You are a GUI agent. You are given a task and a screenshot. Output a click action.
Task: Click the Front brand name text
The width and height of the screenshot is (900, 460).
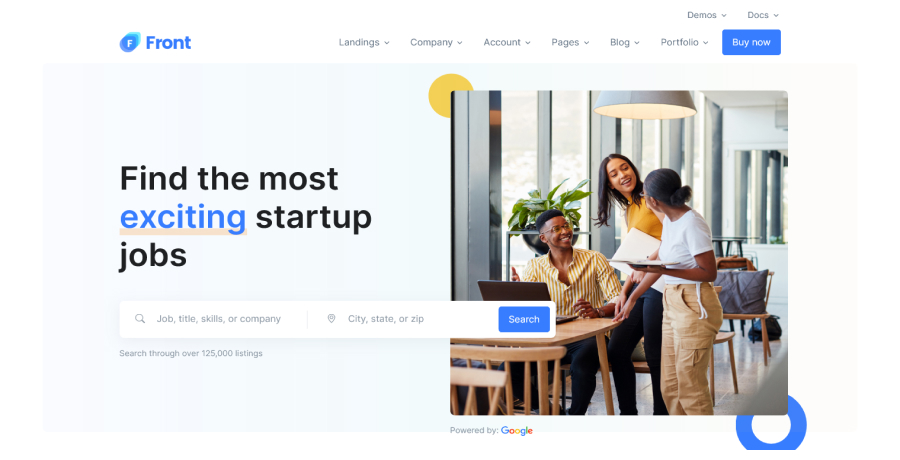tap(168, 42)
